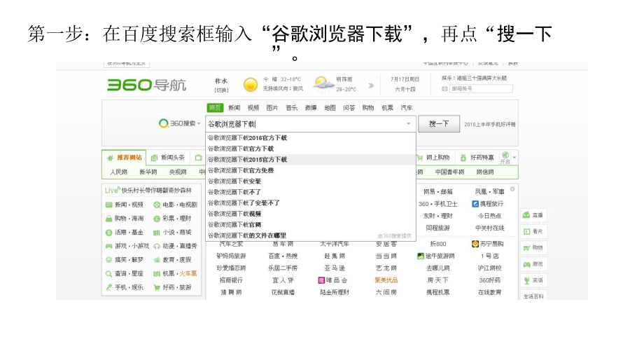Click the lottery icon beside 彩票·理财
Screen dimensions: 644x363
point(157,219)
